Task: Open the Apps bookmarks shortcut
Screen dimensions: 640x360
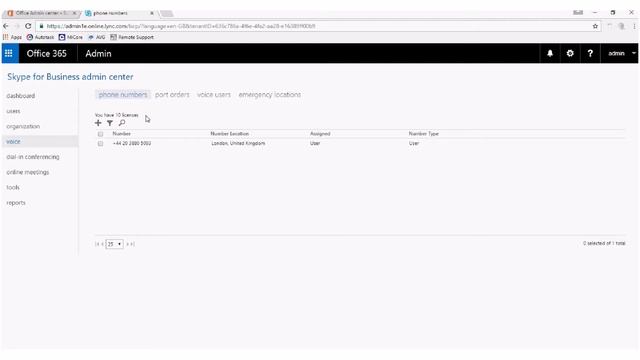Action: (12, 37)
